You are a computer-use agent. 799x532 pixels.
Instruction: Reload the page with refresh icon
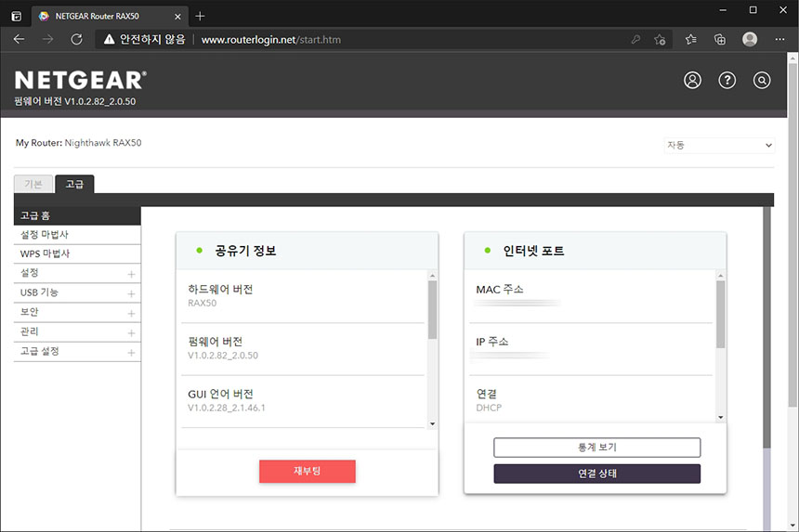coord(76,39)
